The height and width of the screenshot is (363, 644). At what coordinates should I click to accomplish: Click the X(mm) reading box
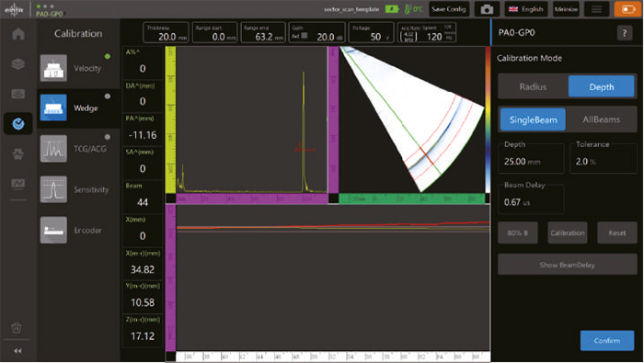pos(142,231)
